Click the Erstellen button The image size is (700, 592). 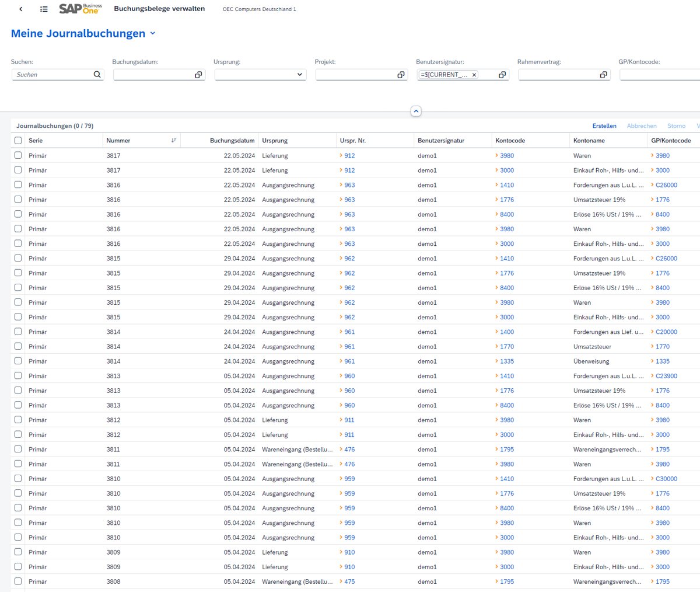point(604,126)
